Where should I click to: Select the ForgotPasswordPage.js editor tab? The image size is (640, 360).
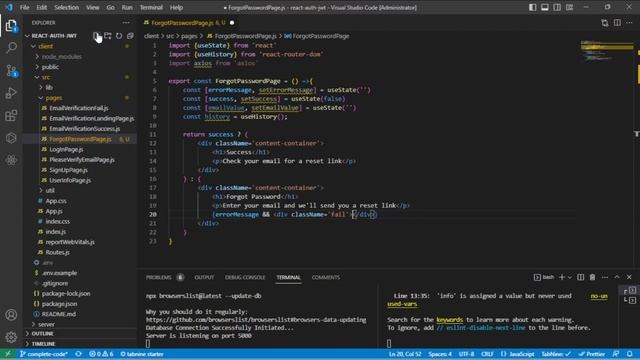[x=189, y=23]
